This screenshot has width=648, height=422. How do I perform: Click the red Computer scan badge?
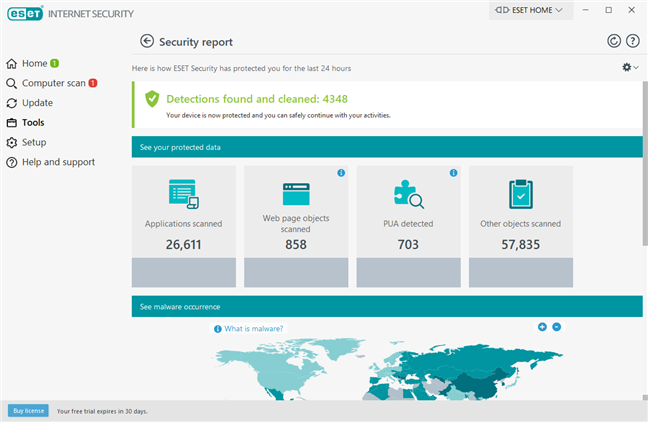pos(93,83)
